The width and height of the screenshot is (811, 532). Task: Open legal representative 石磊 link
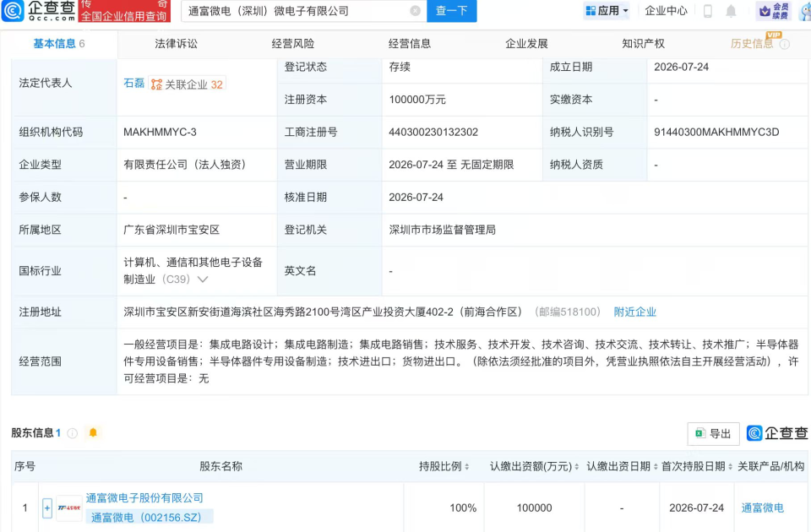click(x=134, y=84)
